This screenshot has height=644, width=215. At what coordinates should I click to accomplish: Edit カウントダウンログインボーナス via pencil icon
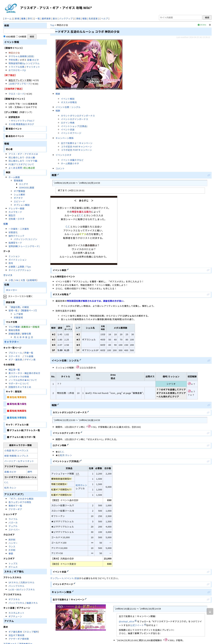[88, 412]
